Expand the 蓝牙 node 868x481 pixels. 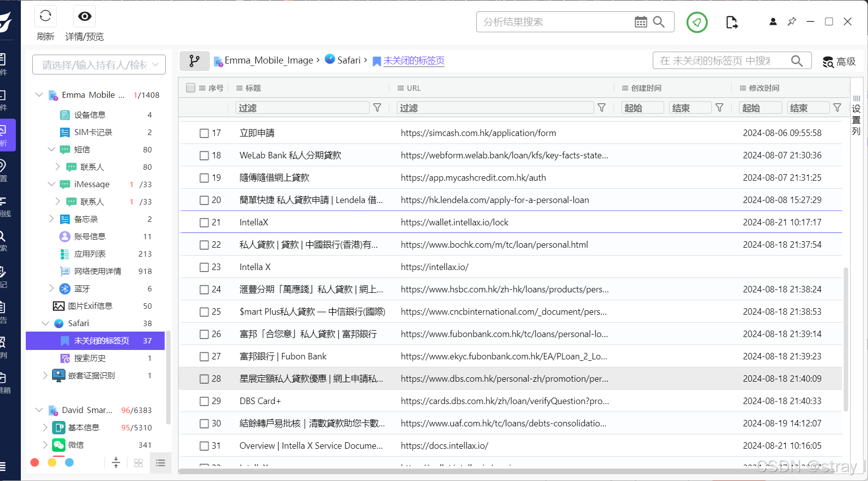(x=51, y=288)
